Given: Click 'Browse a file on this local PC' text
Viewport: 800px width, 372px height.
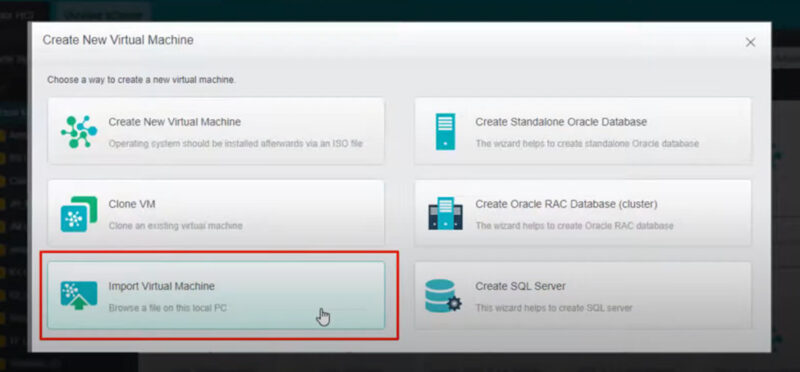Looking at the screenshot, I should pos(167,308).
